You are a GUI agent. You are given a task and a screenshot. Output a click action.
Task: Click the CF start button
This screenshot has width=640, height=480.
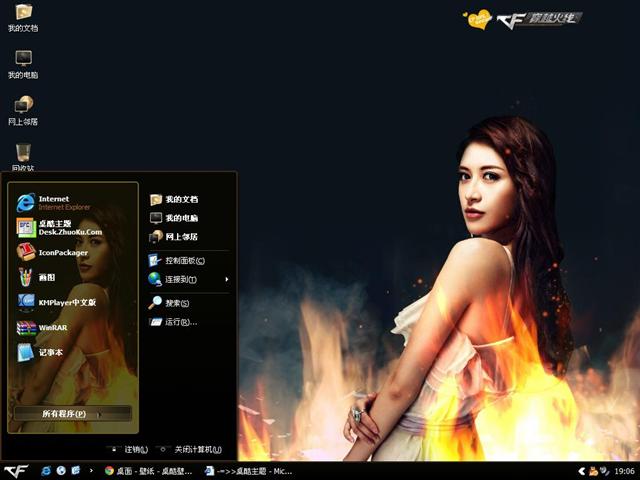point(17,471)
